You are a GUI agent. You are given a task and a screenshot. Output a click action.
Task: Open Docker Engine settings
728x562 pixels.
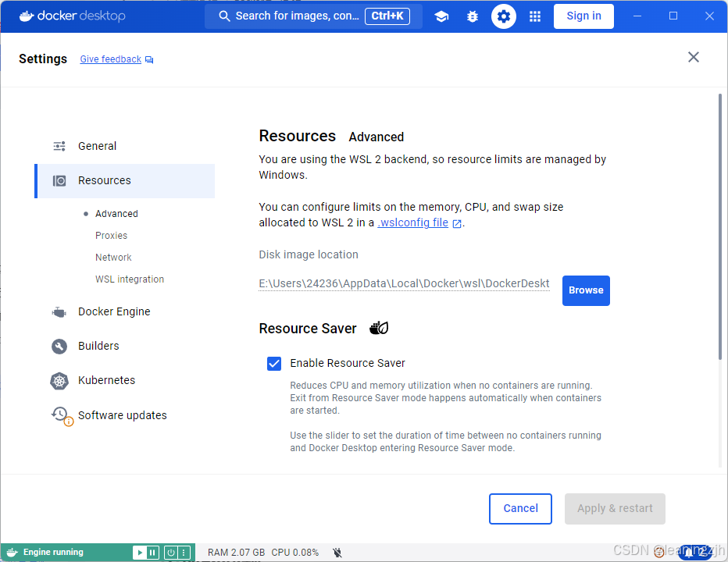[125, 312]
